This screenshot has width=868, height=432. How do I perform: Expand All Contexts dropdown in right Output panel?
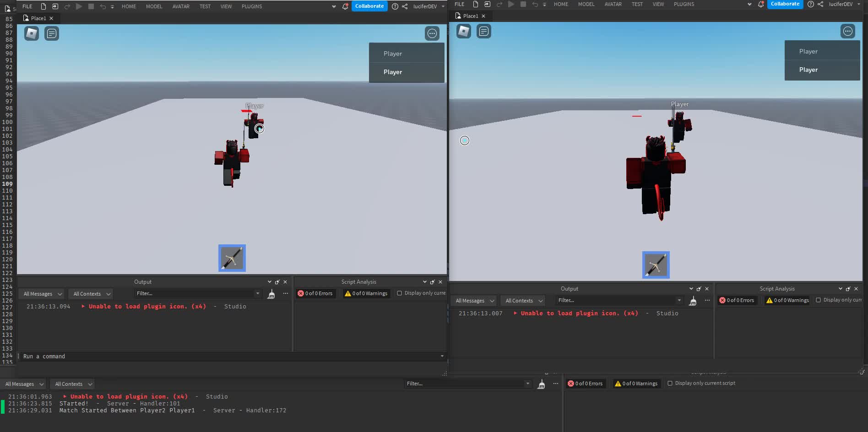[524, 301]
